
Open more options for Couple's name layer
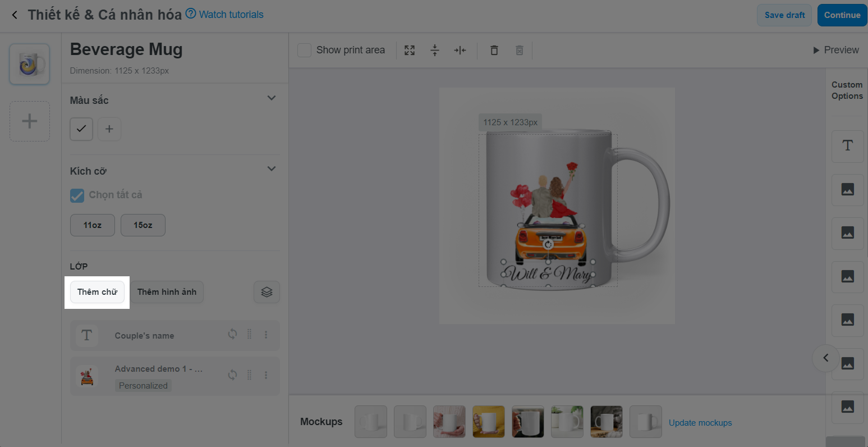point(266,335)
